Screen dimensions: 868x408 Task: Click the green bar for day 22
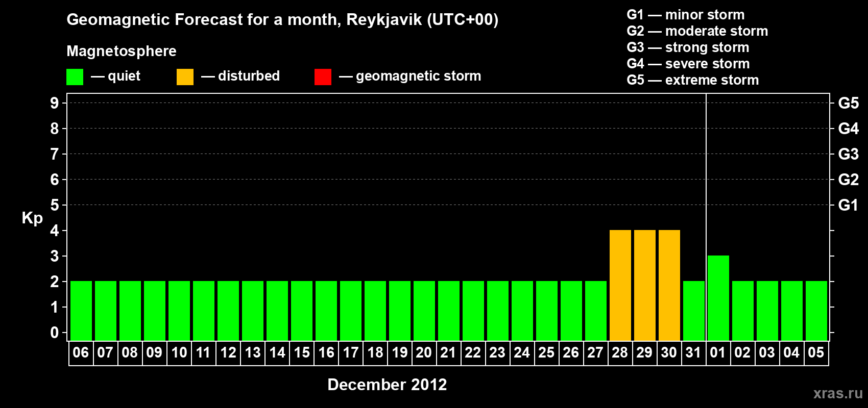coord(473,311)
